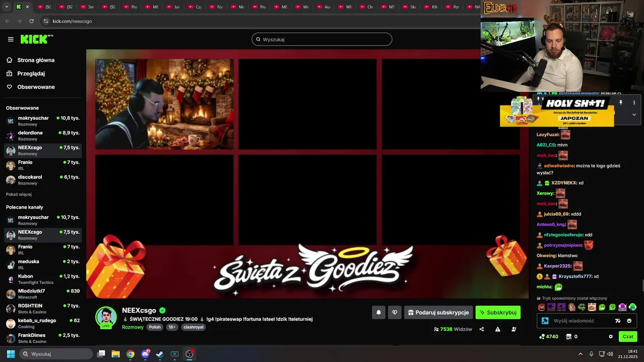Click Podaruj subskrypcje button

tap(438, 312)
